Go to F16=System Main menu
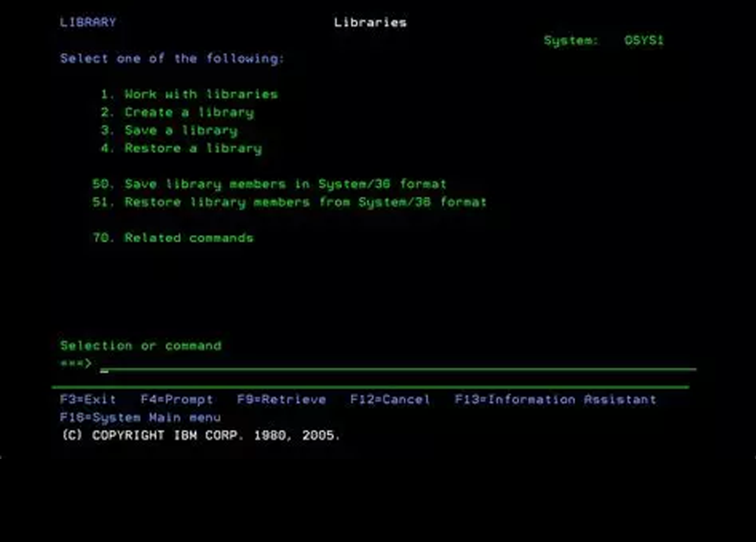Viewport: 756px width, 542px height. point(140,417)
